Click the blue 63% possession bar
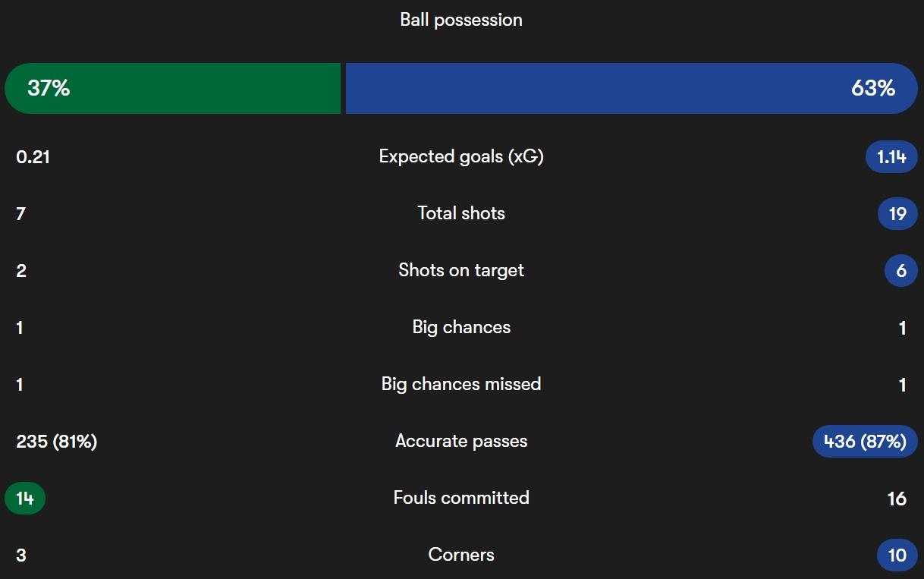This screenshot has width=924, height=579. (632, 88)
